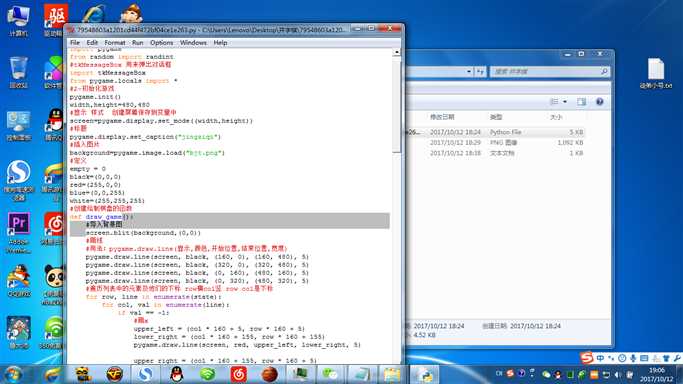Open the Run menu in IDLE
The image size is (683, 384).
point(138,43)
